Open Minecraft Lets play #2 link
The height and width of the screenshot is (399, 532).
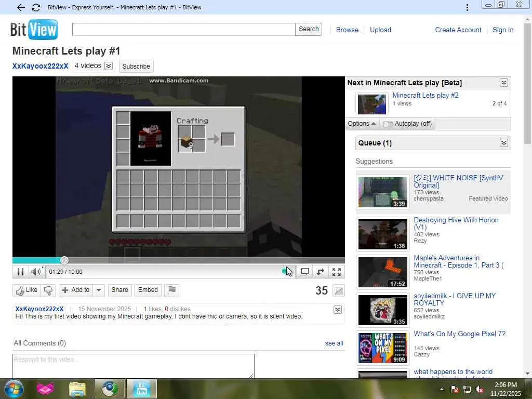click(x=425, y=96)
